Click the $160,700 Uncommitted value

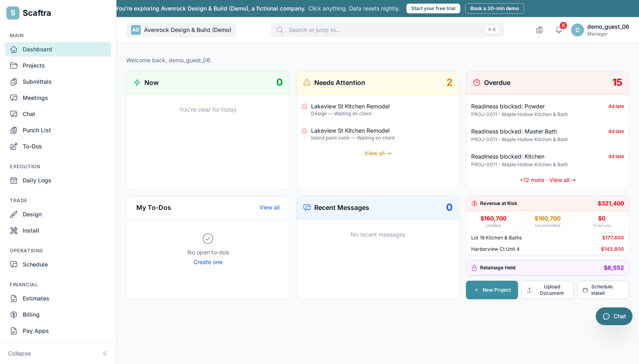pos(548,218)
